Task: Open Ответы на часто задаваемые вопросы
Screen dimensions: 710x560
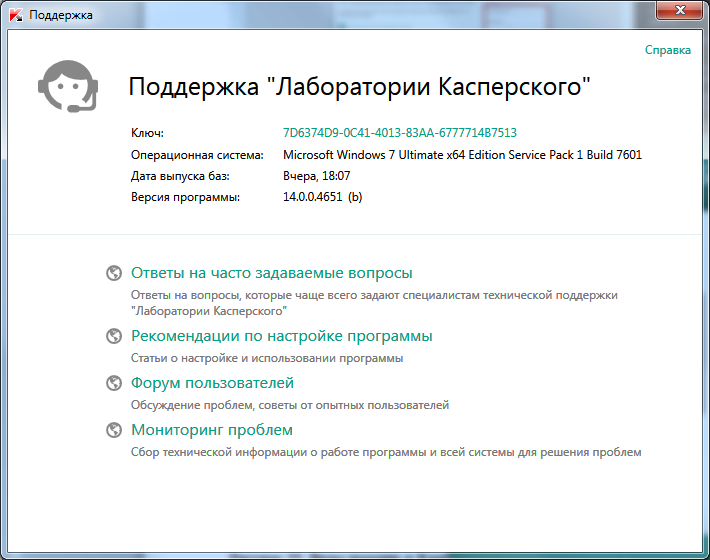Action: click(x=272, y=273)
